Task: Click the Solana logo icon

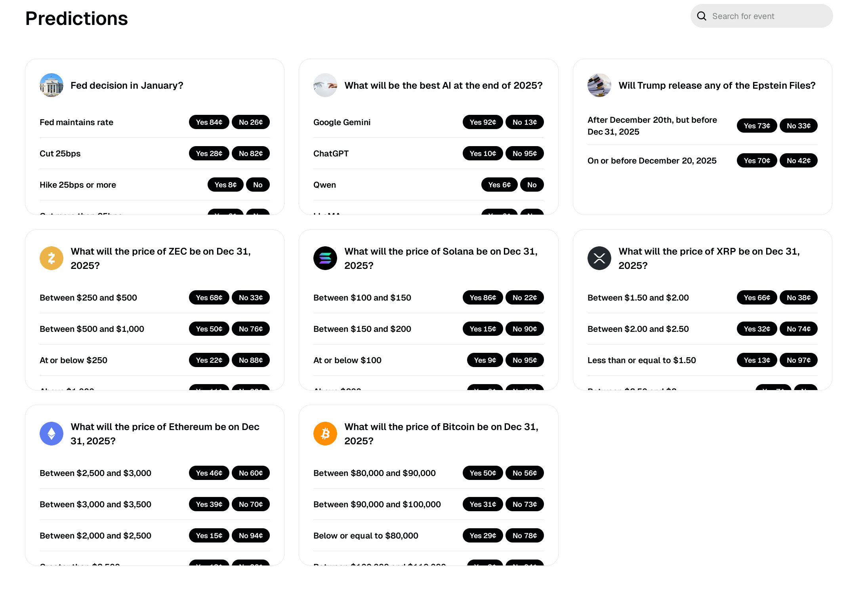Action: point(325,258)
